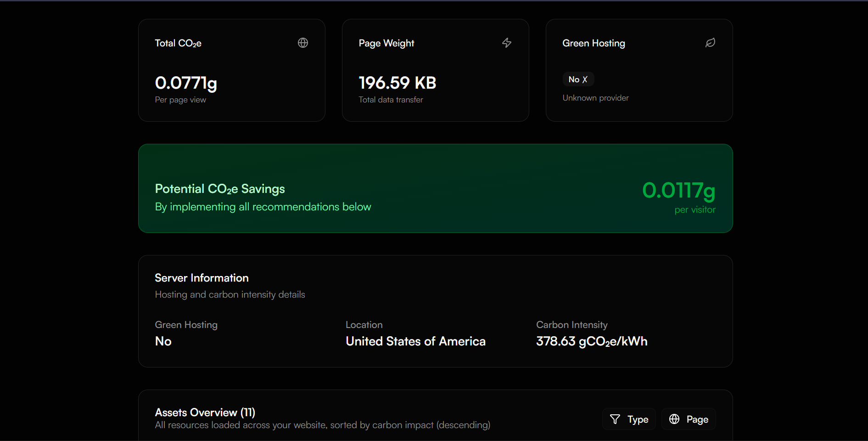Click the leaf symbol next to Green Hosting heading
The width and height of the screenshot is (868, 441).
710,42
